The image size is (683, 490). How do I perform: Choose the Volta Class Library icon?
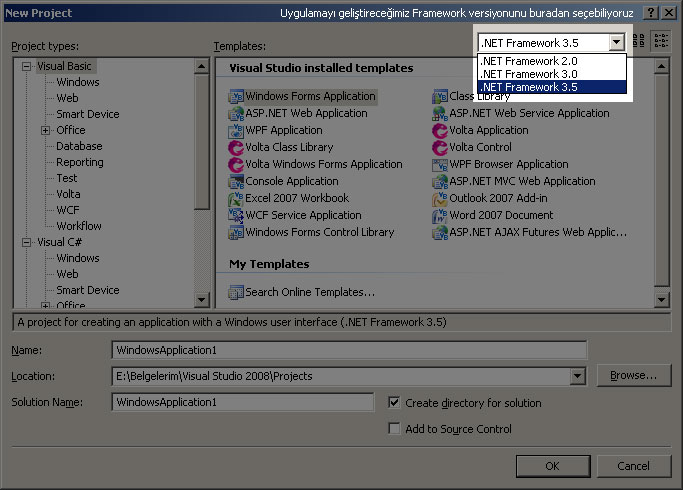coord(237,148)
